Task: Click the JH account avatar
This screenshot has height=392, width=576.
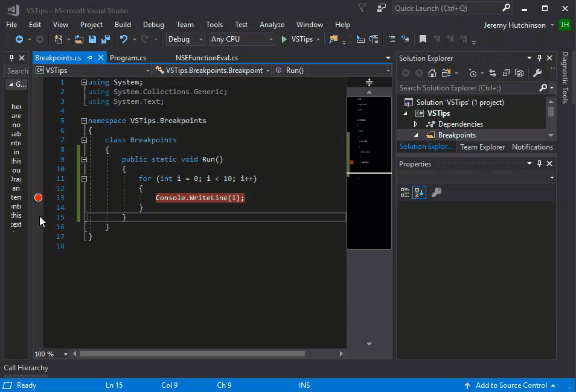Action: pyautogui.click(x=565, y=25)
